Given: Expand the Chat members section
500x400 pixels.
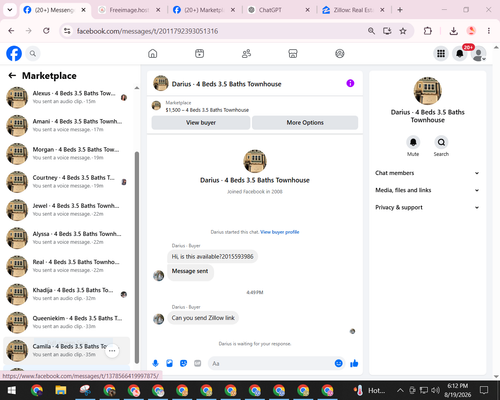Looking at the screenshot, I should tap(427, 173).
